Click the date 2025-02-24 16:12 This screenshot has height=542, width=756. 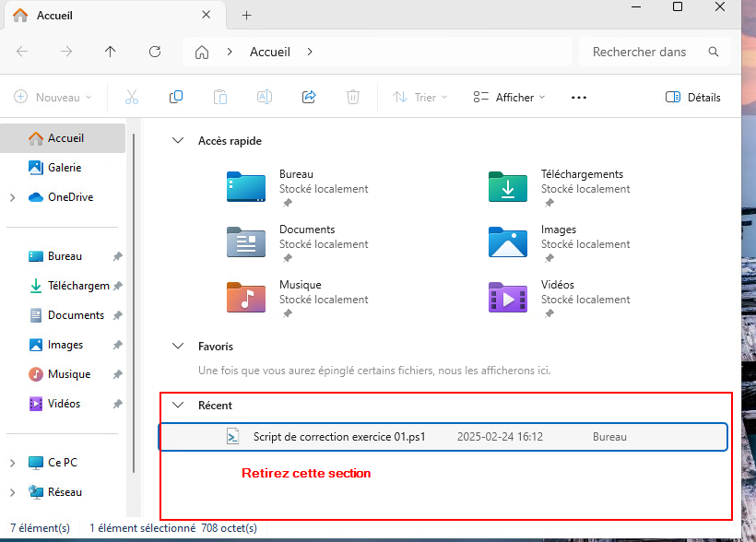coord(500,436)
